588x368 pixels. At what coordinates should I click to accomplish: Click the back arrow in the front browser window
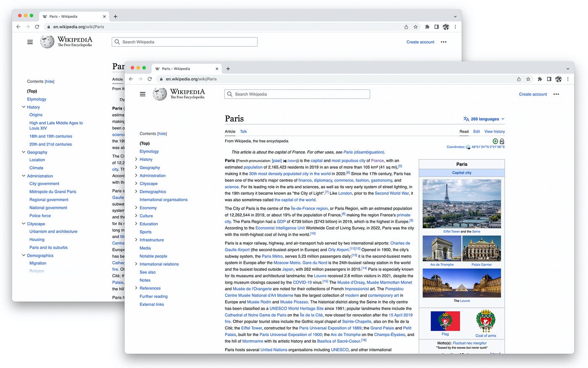[x=131, y=79]
